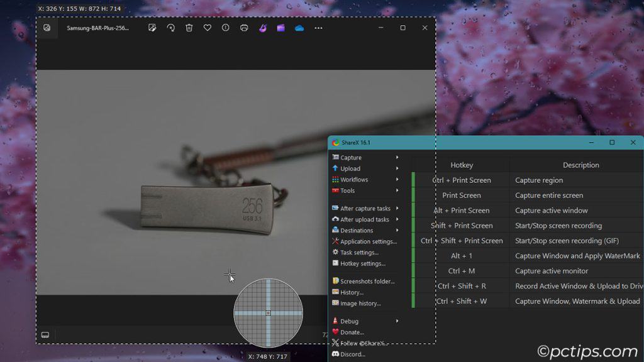
Task: Print the photo using the printer icon
Action: point(244,28)
